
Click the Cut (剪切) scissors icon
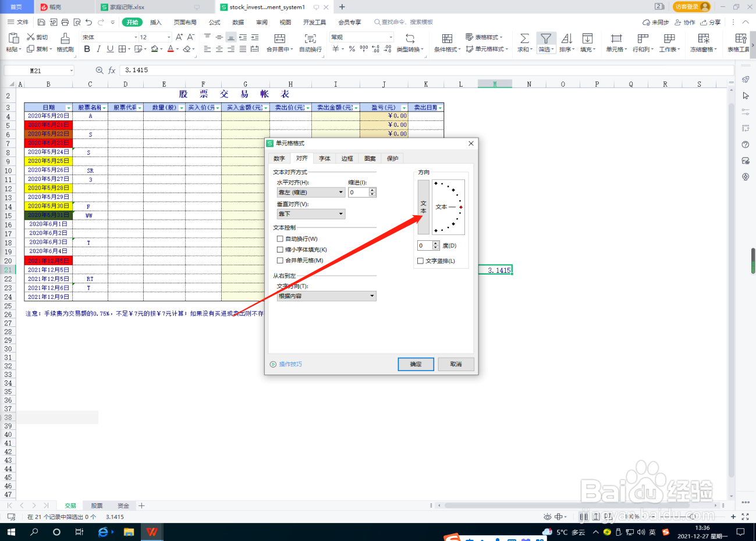(x=31, y=37)
